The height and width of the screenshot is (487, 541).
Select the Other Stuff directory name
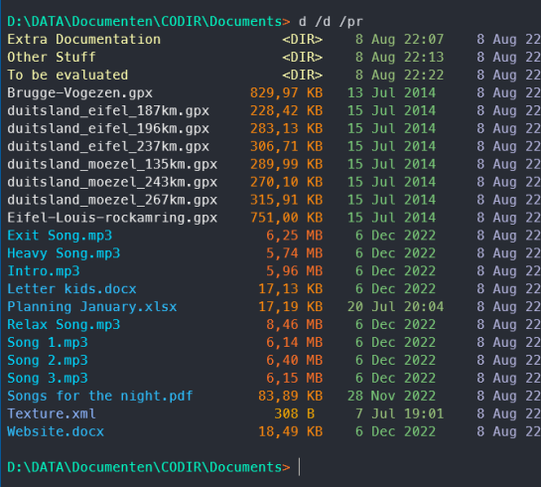point(51,57)
